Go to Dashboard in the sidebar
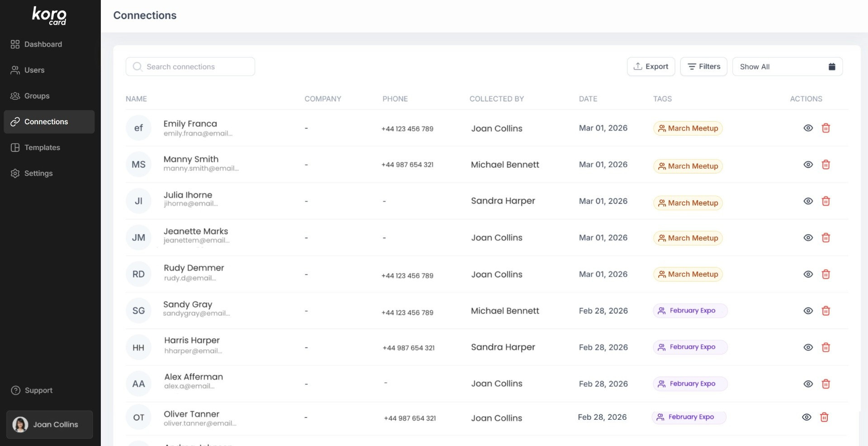 43,44
